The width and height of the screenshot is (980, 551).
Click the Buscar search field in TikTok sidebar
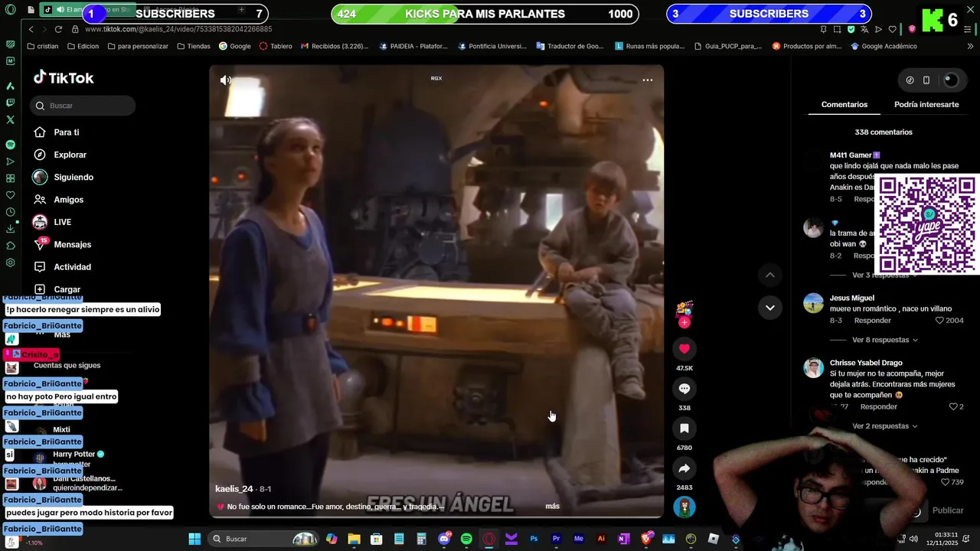click(83, 106)
